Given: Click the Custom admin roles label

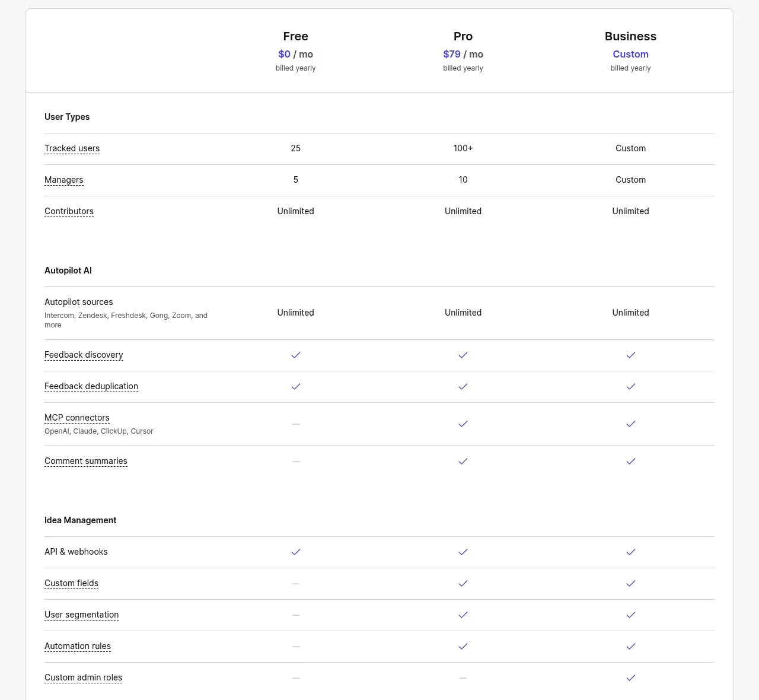Looking at the screenshot, I should 84,677.
